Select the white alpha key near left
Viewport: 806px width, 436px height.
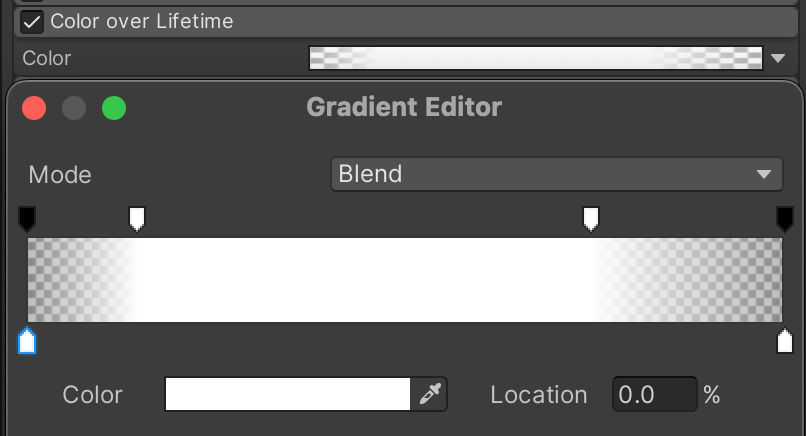point(137,218)
